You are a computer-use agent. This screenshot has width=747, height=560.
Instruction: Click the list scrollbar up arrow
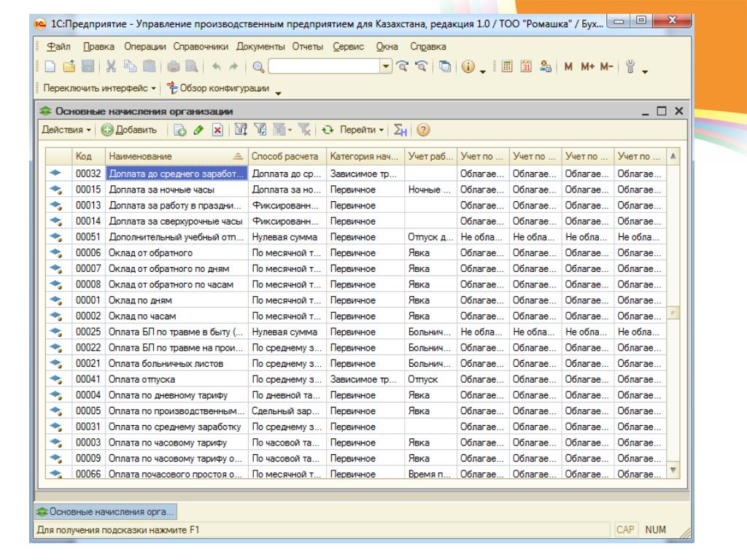673,156
